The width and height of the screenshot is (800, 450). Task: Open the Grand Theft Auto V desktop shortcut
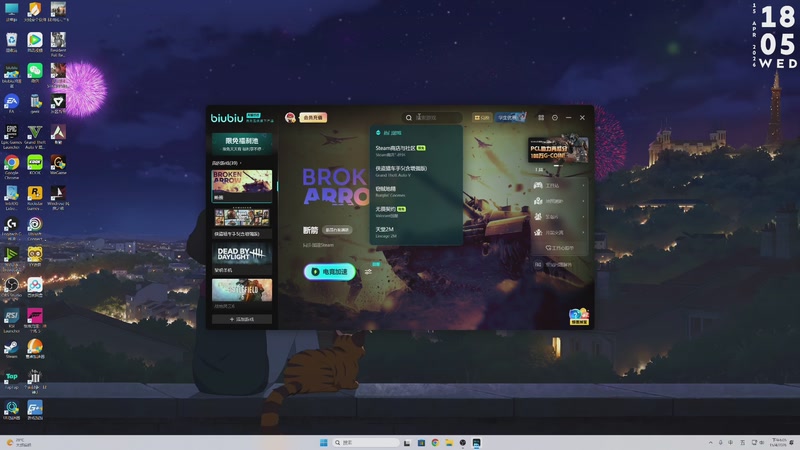pyautogui.click(x=35, y=137)
